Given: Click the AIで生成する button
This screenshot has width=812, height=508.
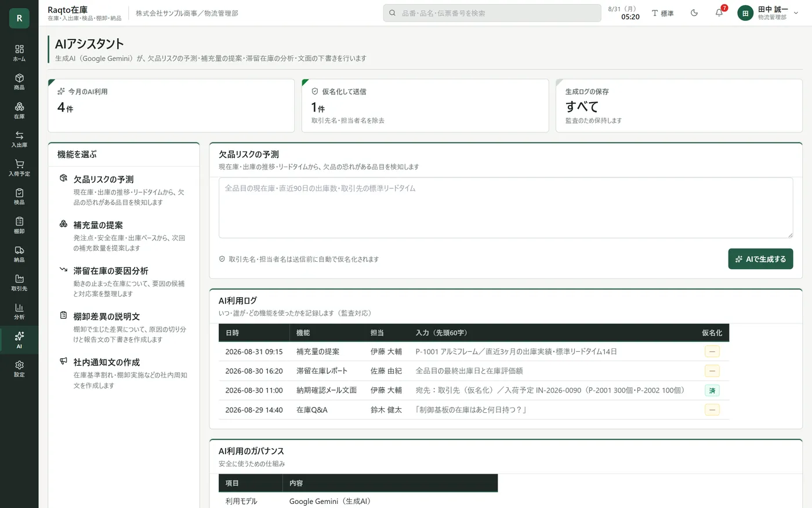Looking at the screenshot, I should pos(760,259).
